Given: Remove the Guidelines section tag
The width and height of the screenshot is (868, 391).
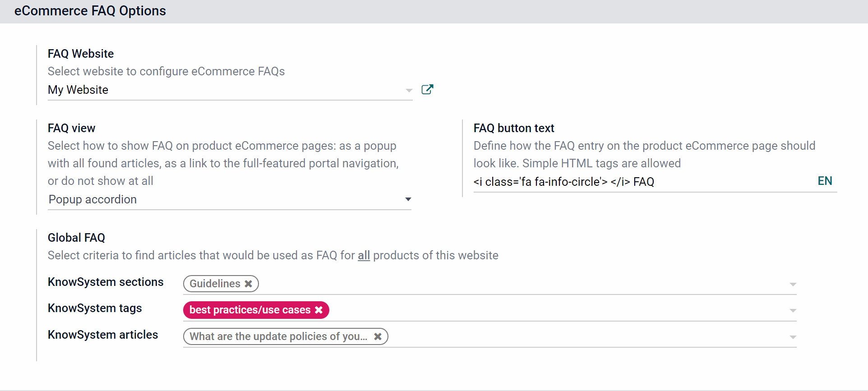Looking at the screenshot, I should 248,284.
